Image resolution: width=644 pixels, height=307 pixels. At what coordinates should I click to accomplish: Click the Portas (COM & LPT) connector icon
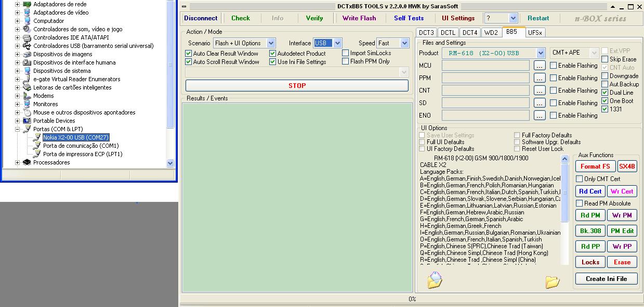point(27,129)
